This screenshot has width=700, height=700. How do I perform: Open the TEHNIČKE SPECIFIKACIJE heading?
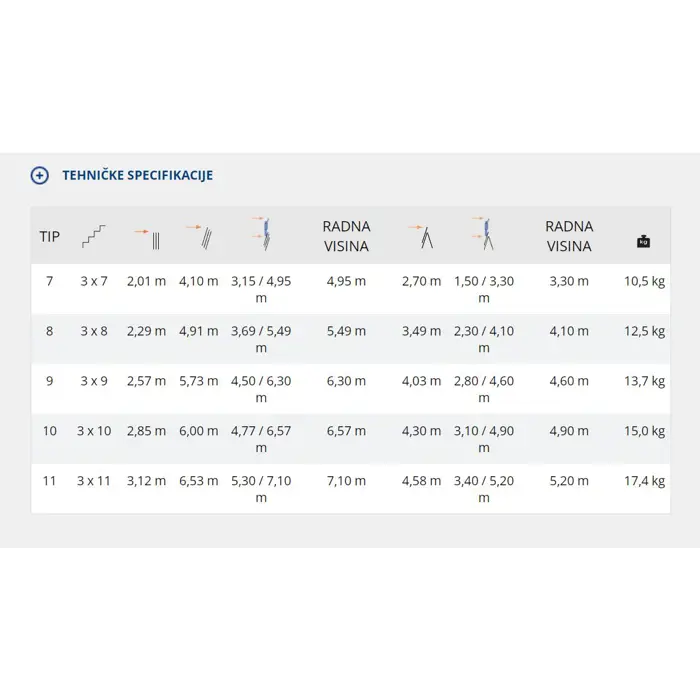point(138,175)
